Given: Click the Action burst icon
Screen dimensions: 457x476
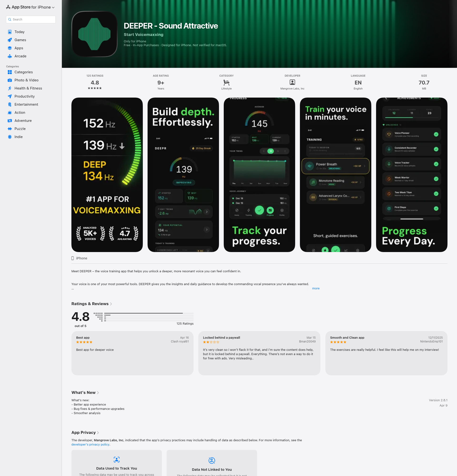Looking at the screenshot, I should tap(10, 112).
